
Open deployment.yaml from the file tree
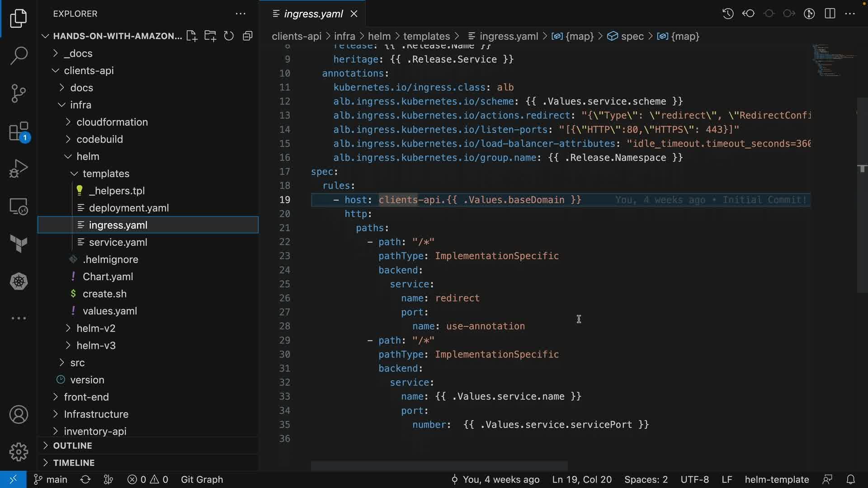coord(128,208)
